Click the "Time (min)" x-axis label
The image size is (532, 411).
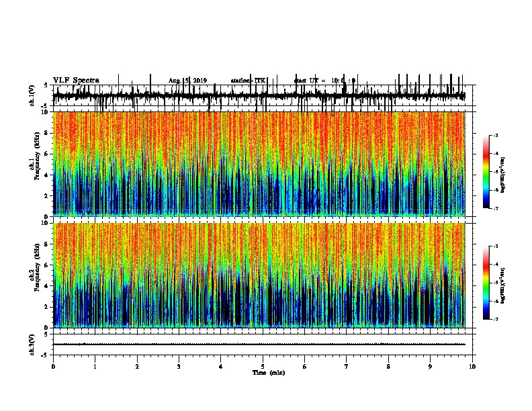269,373
